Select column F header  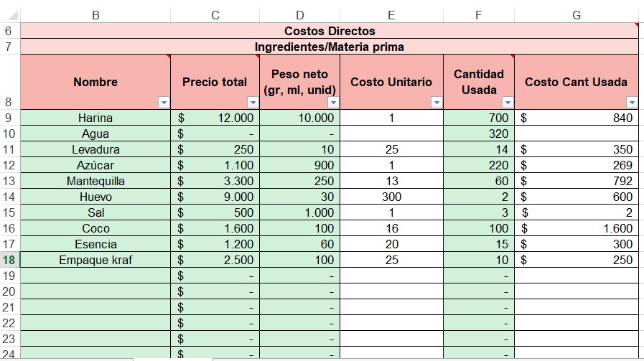(x=478, y=16)
